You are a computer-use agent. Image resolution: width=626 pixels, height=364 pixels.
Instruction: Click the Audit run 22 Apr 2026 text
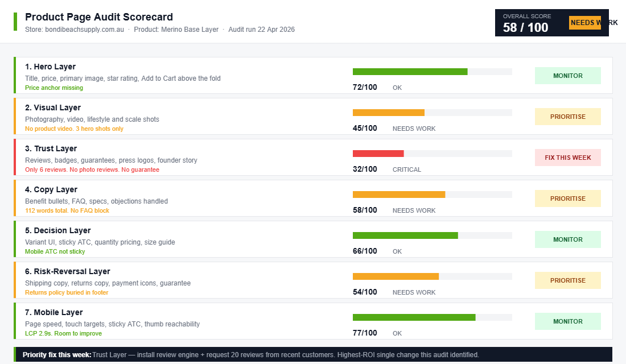tap(261, 29)
